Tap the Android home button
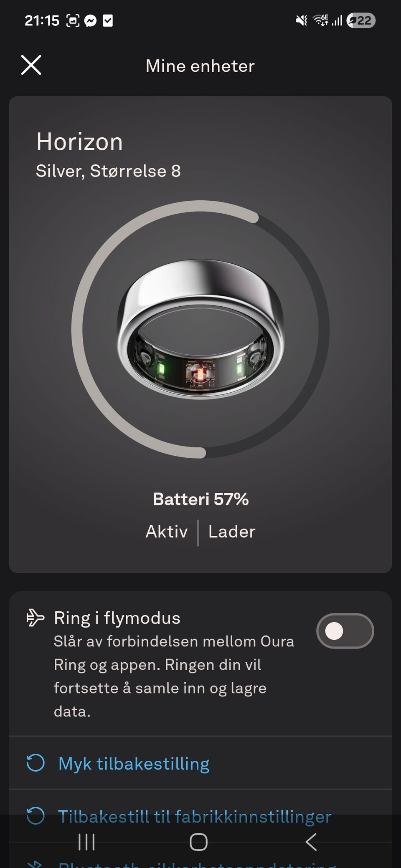Image resolution: width=401 pixels, height=868 pixels. 198,842
